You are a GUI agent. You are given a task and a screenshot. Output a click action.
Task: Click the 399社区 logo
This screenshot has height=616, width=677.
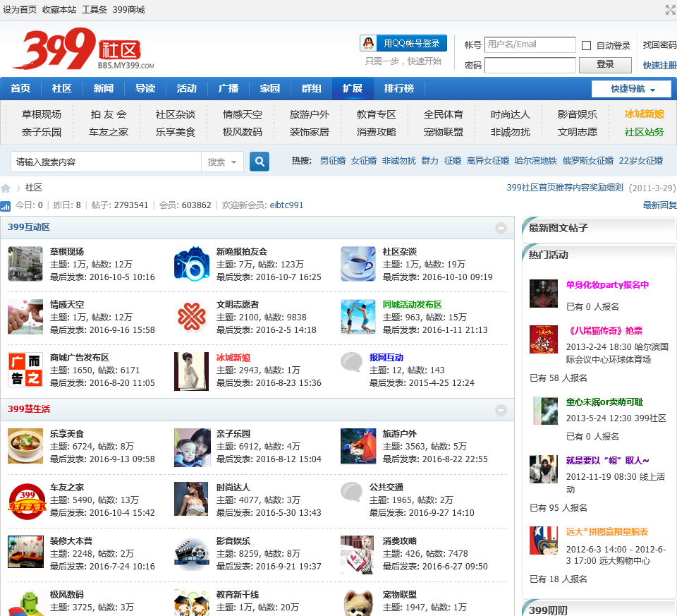(83, 49)
